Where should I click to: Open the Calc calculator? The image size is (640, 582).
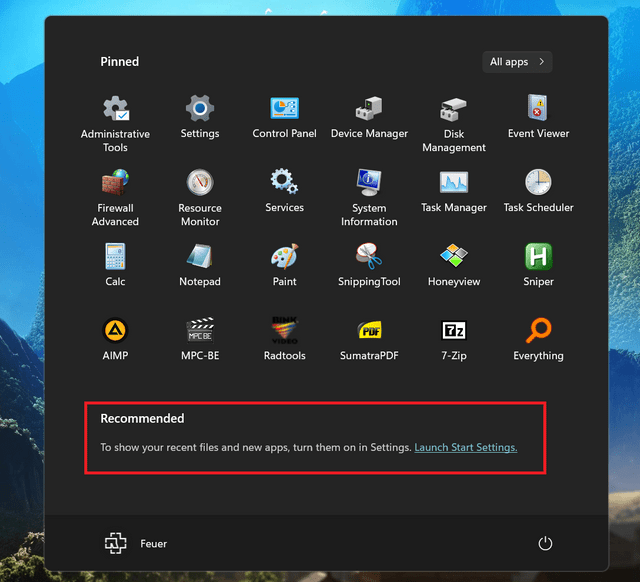click(115, 265)
